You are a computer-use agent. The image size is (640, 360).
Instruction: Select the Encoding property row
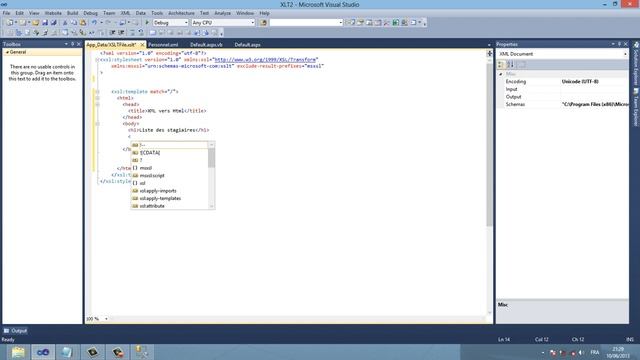pyautogui.click(x=562, y=82)
